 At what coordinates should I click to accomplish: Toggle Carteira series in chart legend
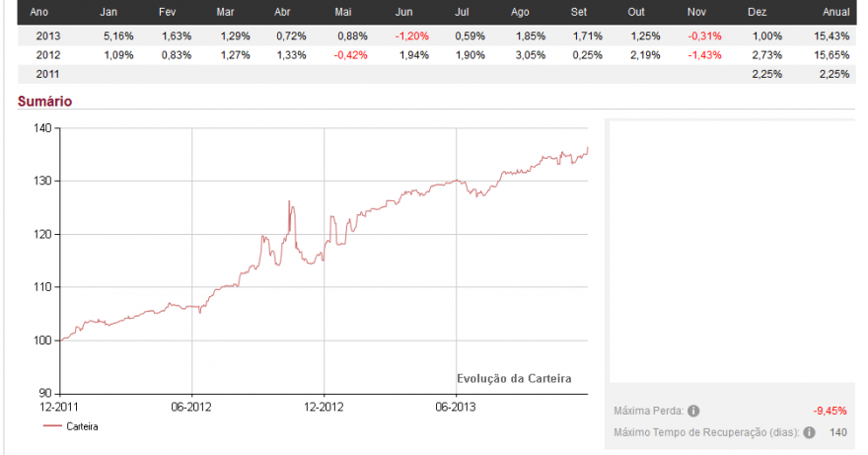click(71, 426)
